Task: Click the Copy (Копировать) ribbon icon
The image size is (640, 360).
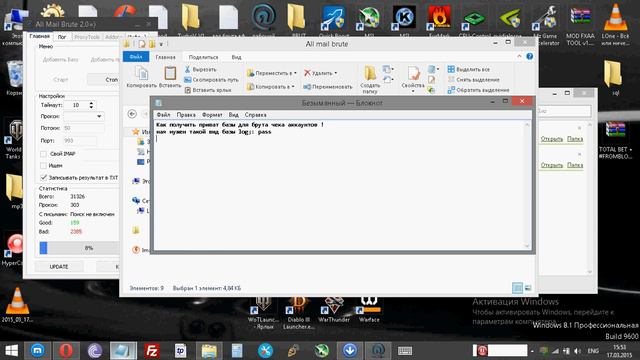Action: pyautogui.click(x=142, y=73)
